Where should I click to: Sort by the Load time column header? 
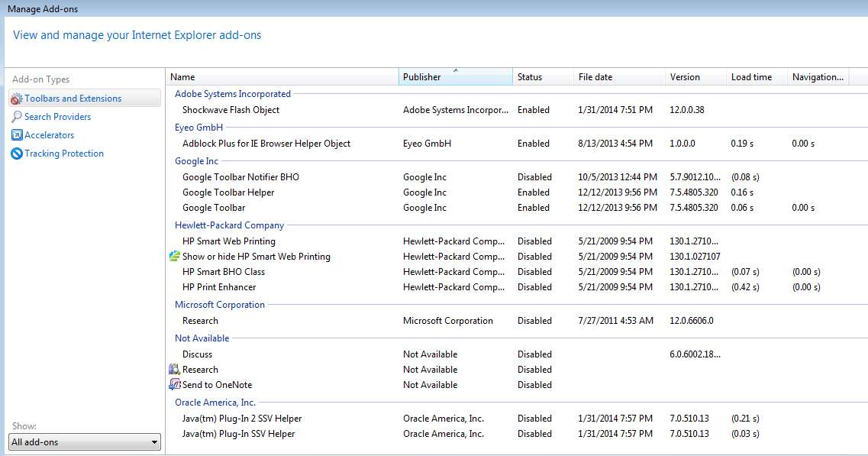coord(757,77)
